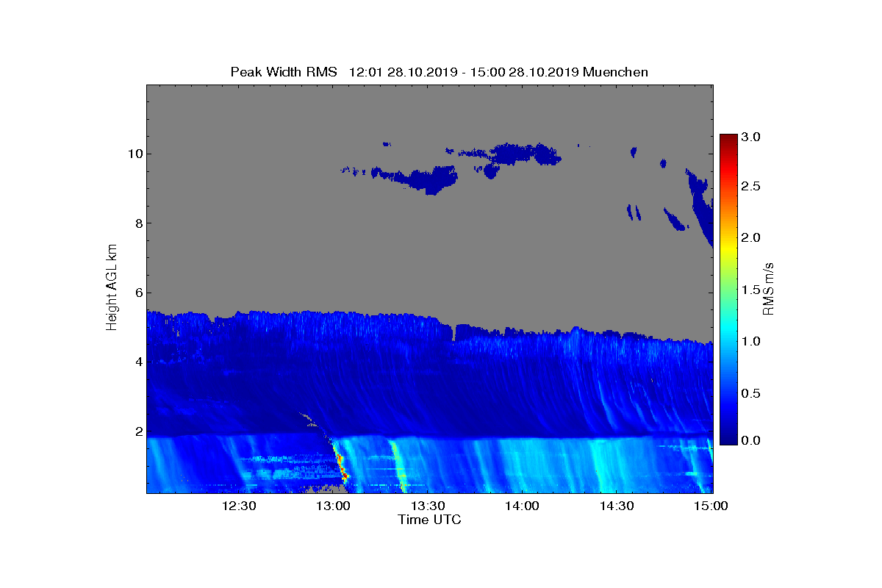Viewport: 882px width, 588px height.
Task: Click the colorbar value 0.5
Action: pos(750,393)
